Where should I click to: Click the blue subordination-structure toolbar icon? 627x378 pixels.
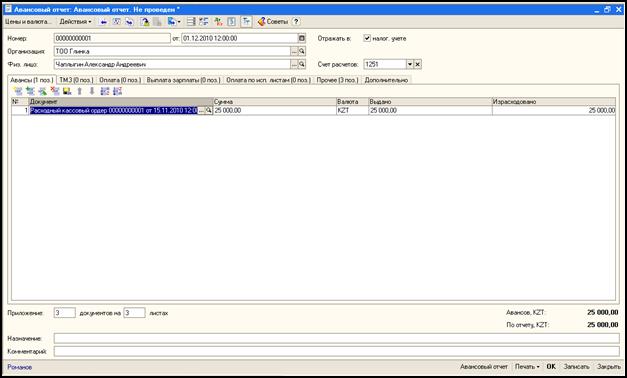coord(204,22)
